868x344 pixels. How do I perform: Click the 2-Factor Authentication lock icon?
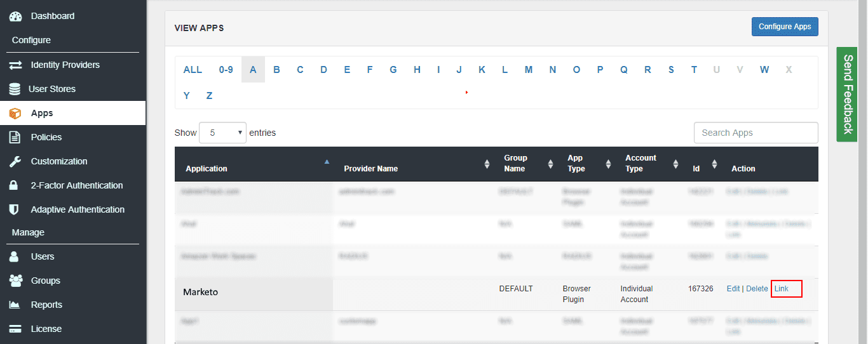tap(14, 185)
